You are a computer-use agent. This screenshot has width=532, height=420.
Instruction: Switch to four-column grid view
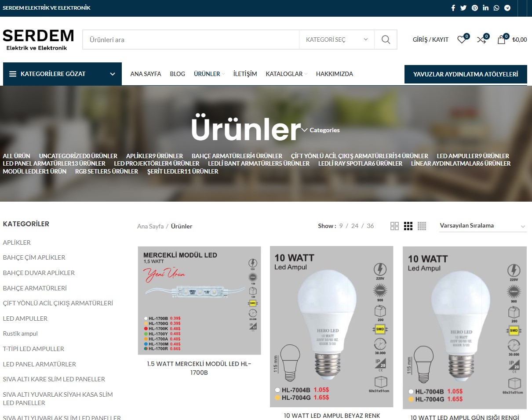click(x=422, y=226)
